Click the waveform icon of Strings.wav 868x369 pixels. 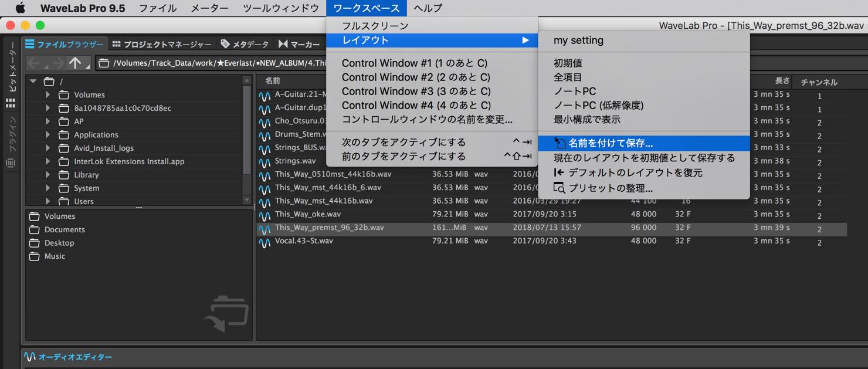coord(265,161)
